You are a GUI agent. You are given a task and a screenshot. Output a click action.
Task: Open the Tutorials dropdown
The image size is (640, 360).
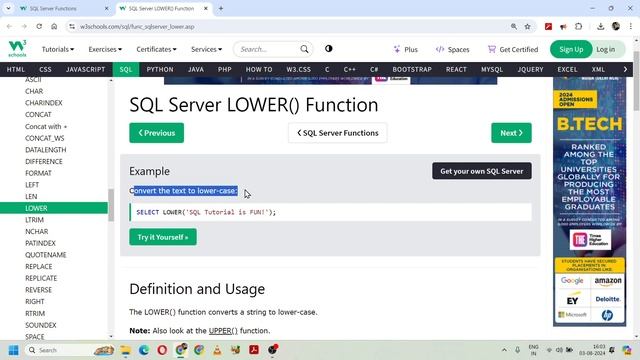pos(58,49)
